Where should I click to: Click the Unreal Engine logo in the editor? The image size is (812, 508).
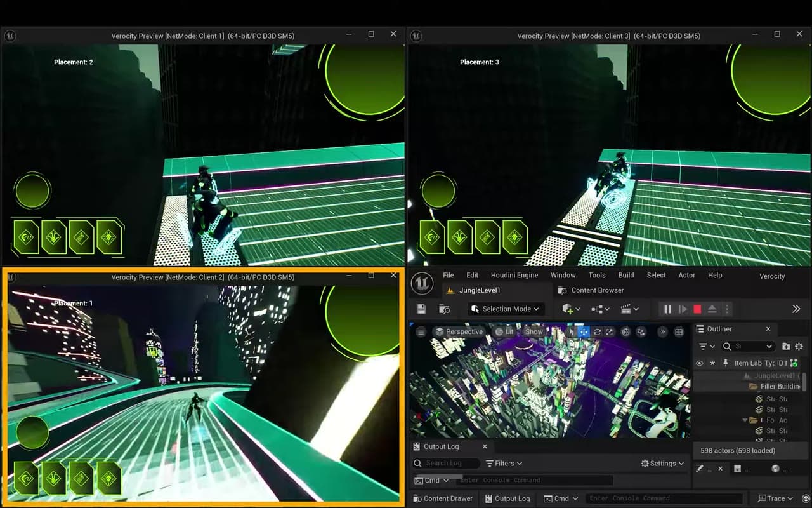(x=422, y=283)
